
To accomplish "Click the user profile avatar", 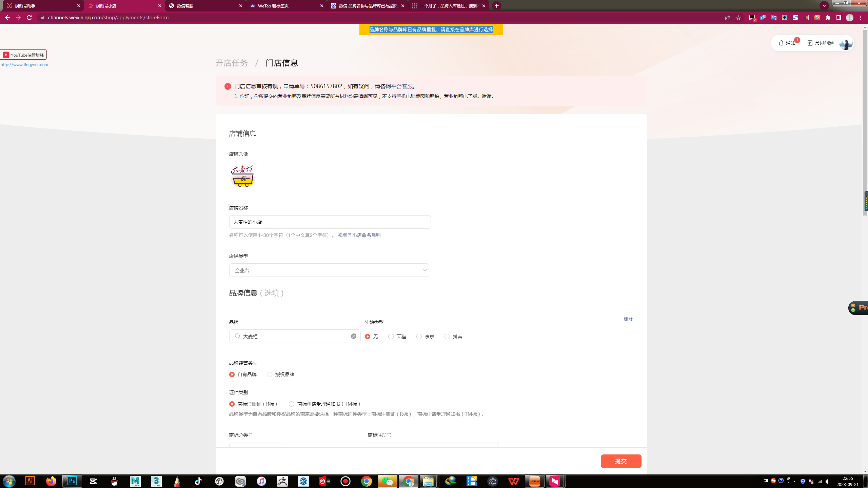I will coord(846,43).
